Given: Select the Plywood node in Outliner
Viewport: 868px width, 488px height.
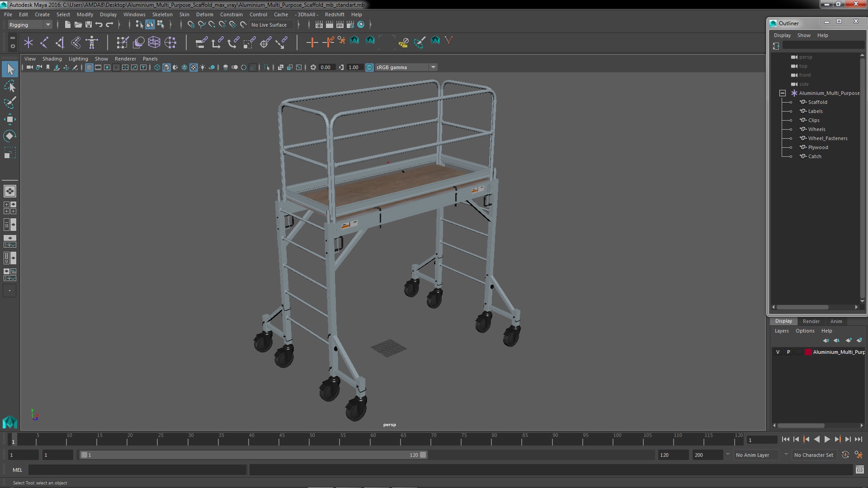Looking at the screenshot, I should point(818,147).
